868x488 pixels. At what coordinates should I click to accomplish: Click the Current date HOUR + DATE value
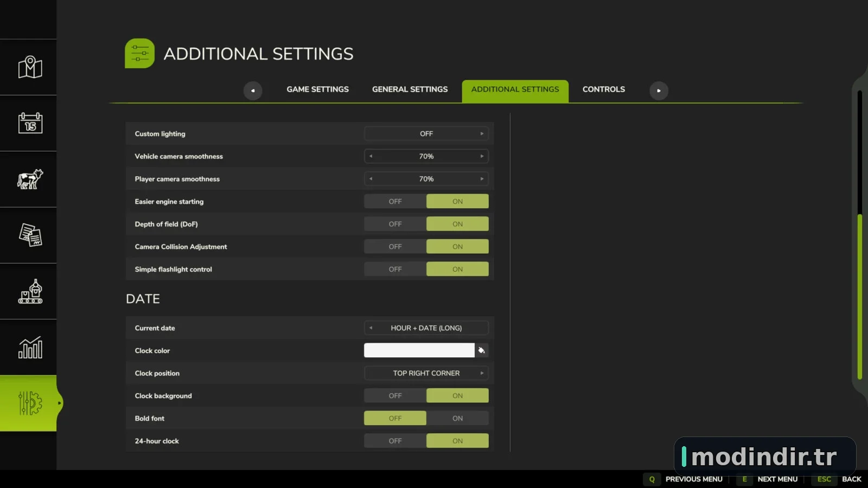[x=426, y=328]
